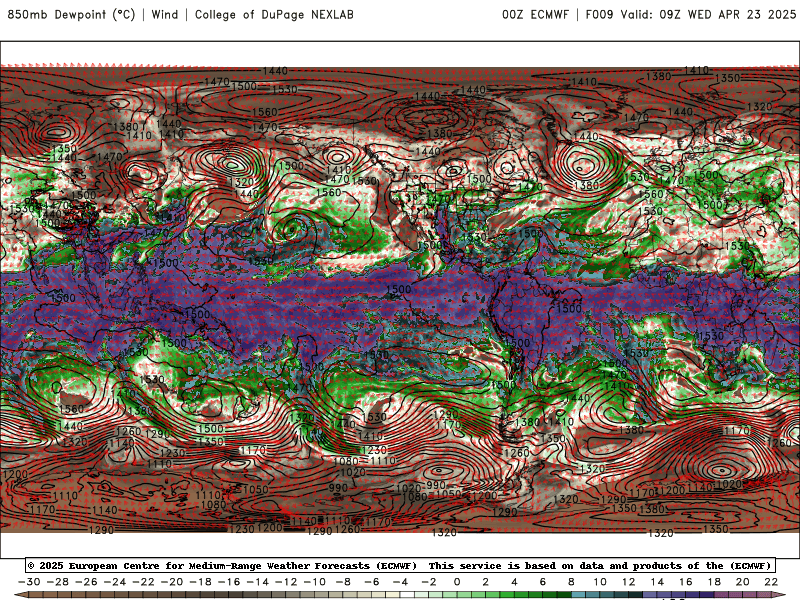Click the positive 16 label on the legend
Image resolution: width=800 pixels, height=600 pixels.
tap(686, 582)
